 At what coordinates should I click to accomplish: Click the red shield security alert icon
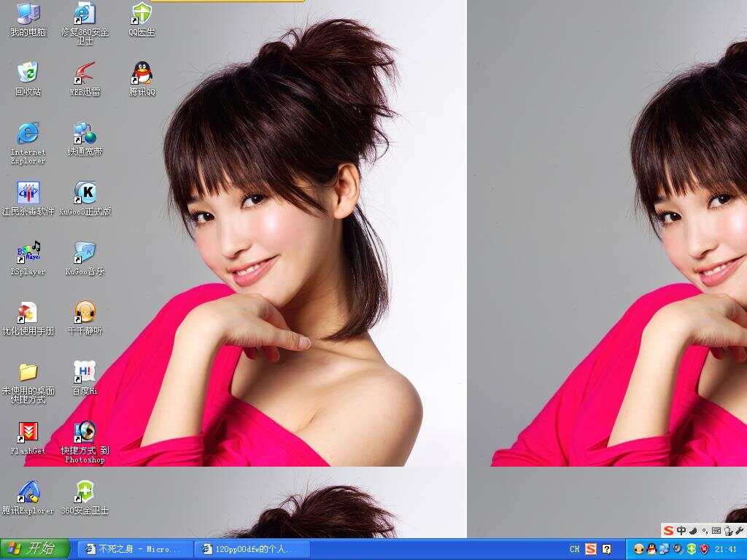704,549
